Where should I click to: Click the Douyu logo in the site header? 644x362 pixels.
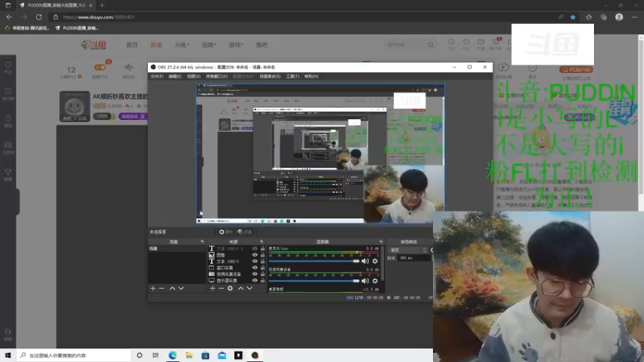[x=93, y=45]
